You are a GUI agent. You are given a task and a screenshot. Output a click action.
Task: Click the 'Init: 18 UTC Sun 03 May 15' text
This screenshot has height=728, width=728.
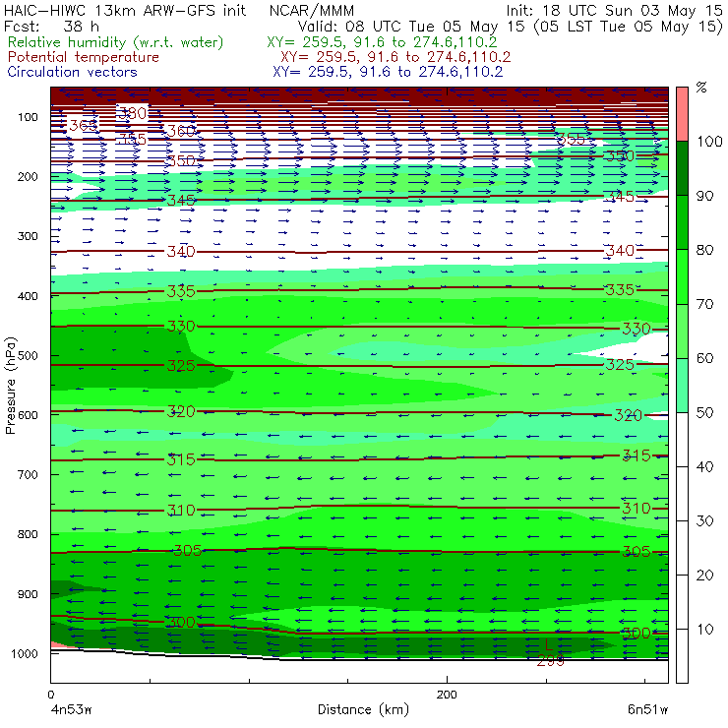tap(614, 11)
